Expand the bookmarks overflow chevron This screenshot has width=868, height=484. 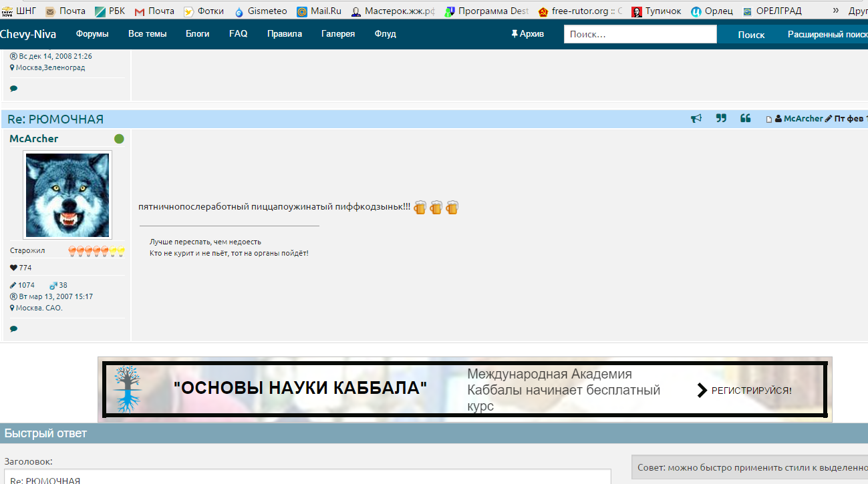[x=835, y=11]
